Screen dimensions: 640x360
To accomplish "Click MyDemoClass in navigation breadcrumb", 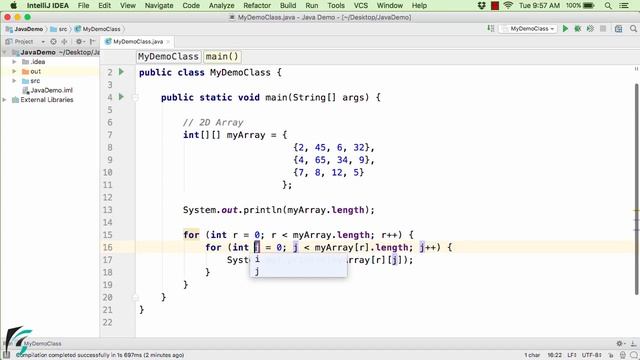I will (x=98, y=29).
